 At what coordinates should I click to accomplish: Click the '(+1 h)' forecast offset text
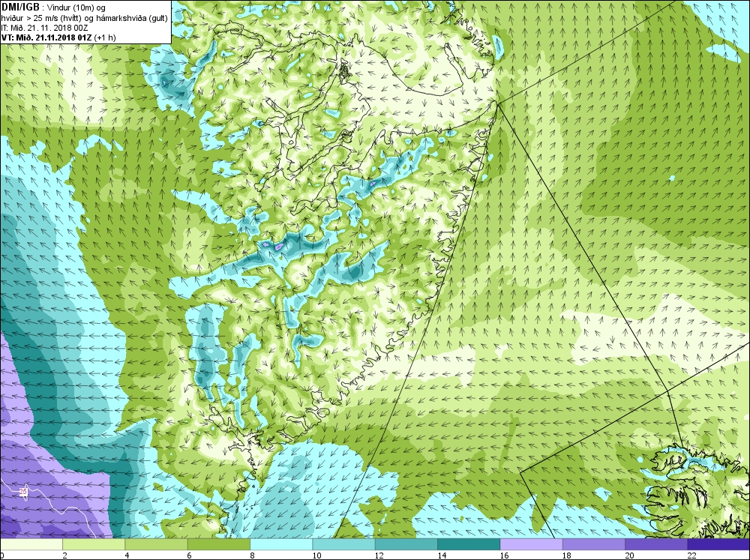pyautogui.click(x=105, y=37)
